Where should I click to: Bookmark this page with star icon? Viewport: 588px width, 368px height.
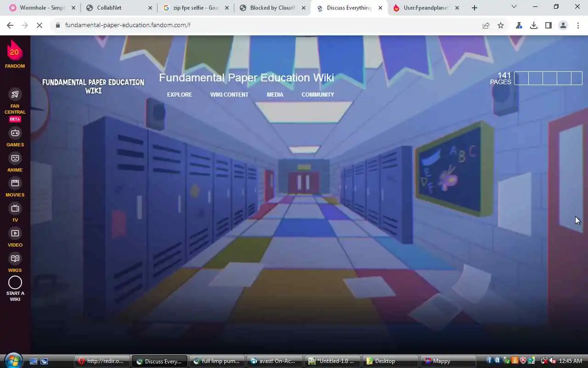click(501, 25)
